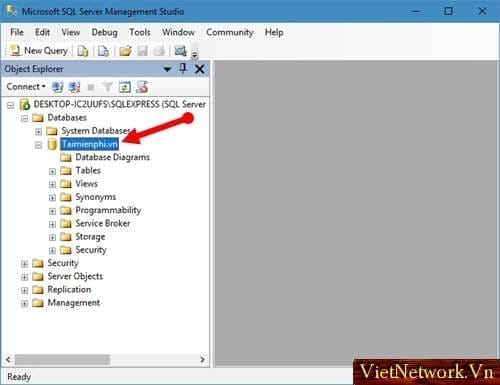Click the red S icon in Object Explorer toolbar
This screenshot has height=385, width=500.
(x=142, y=87)
